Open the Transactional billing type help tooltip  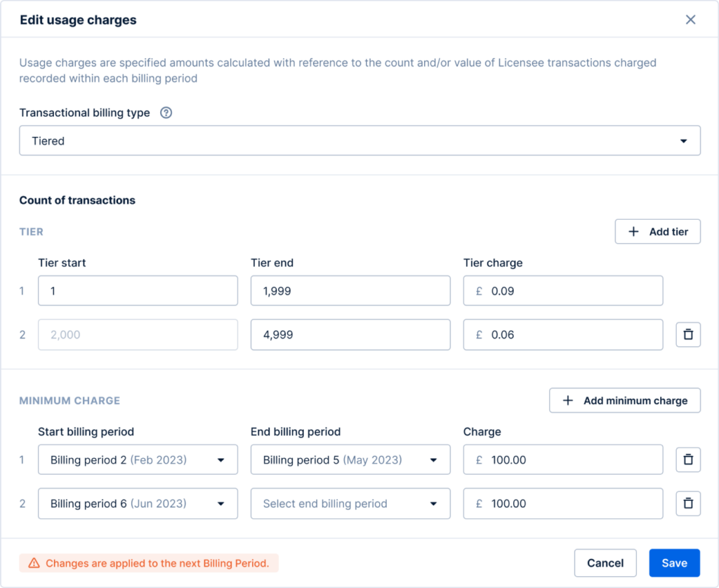(x=166, y=112)
